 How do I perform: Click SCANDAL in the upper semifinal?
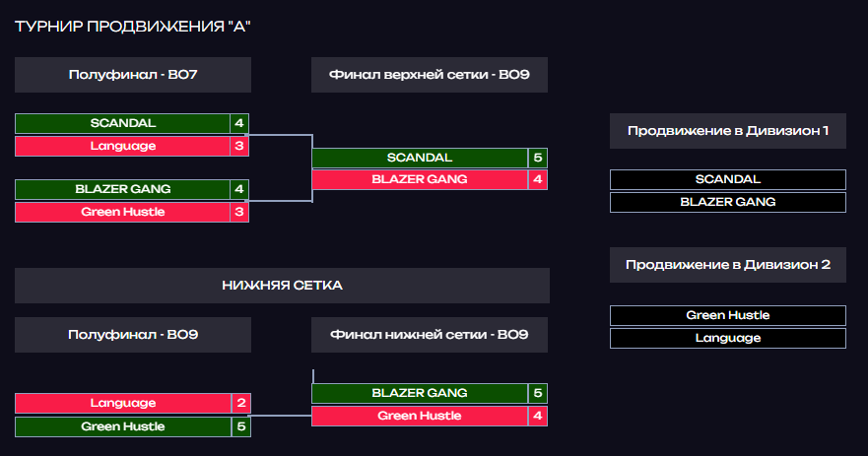[122, 123]
